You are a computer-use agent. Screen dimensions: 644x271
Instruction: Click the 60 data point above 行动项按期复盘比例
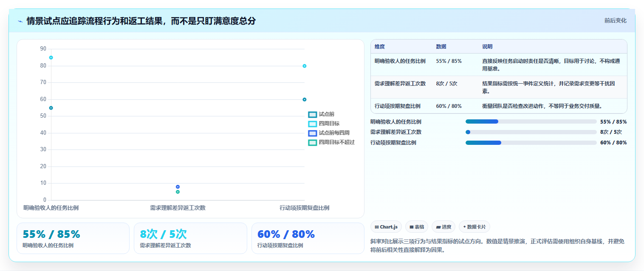(x=305, y=99)
